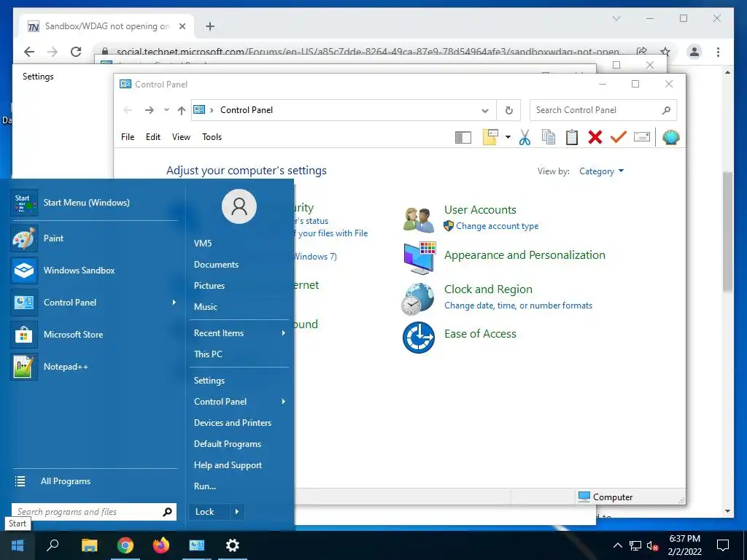Image resolution: width=747 pixels, height=560 pixels.
Task: Open the Edit menu
Action: click(153, 137)
